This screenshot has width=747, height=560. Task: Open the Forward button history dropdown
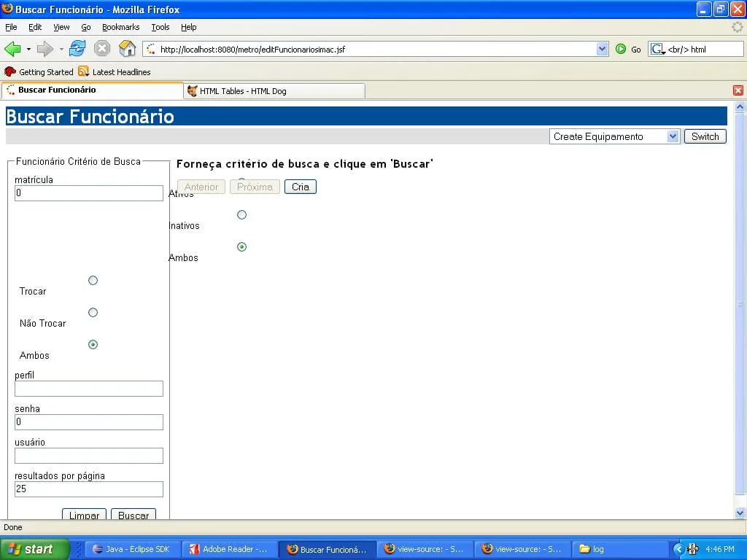tap(61, 49)
